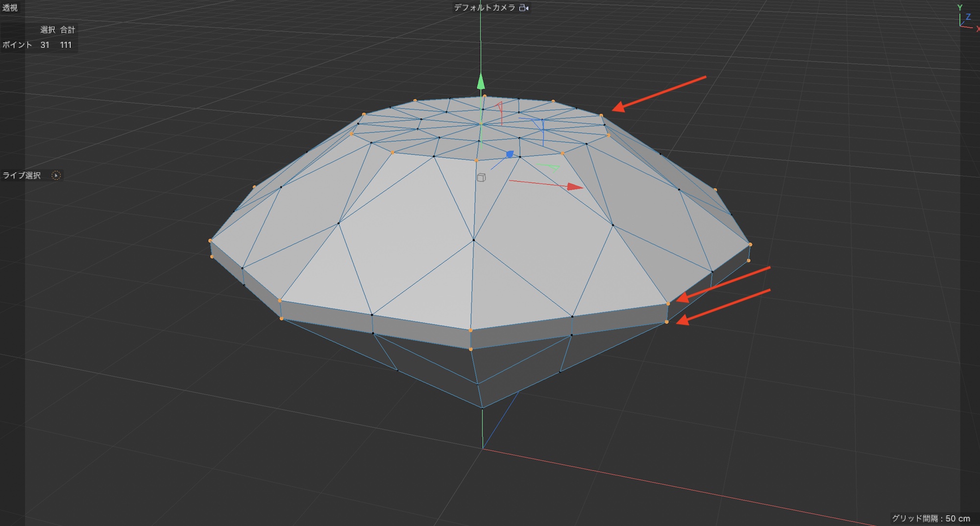980x526 pixels.
Task: Select the orange front-center upper girdle vertex
Action: [471, 331]
